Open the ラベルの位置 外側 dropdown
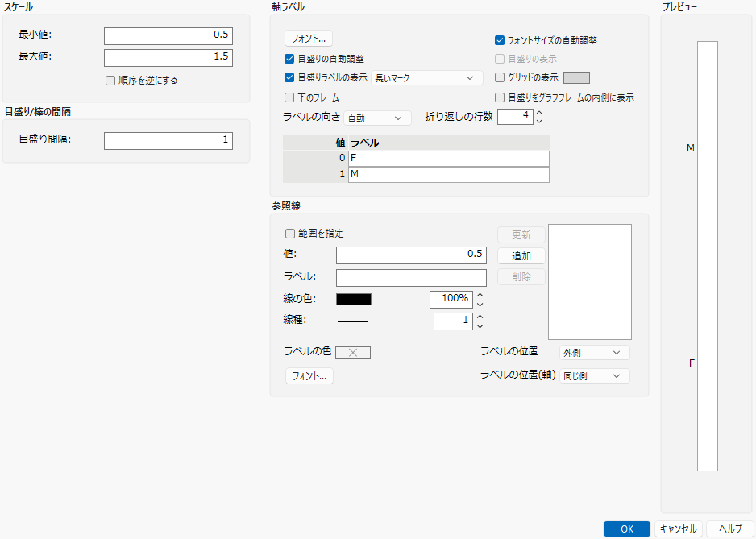 (x=595, y=353)
